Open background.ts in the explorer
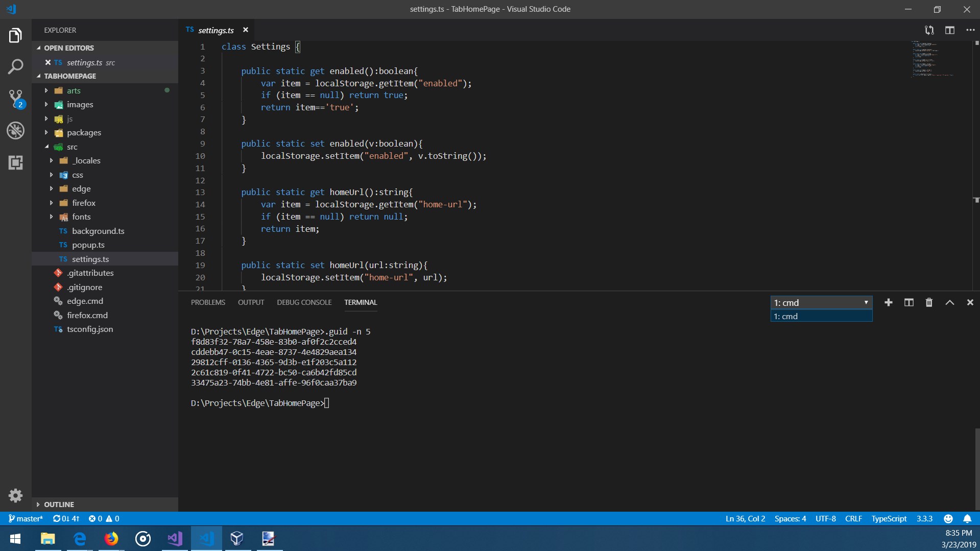This screenshot has width=980, height=551. click(98, 231)
